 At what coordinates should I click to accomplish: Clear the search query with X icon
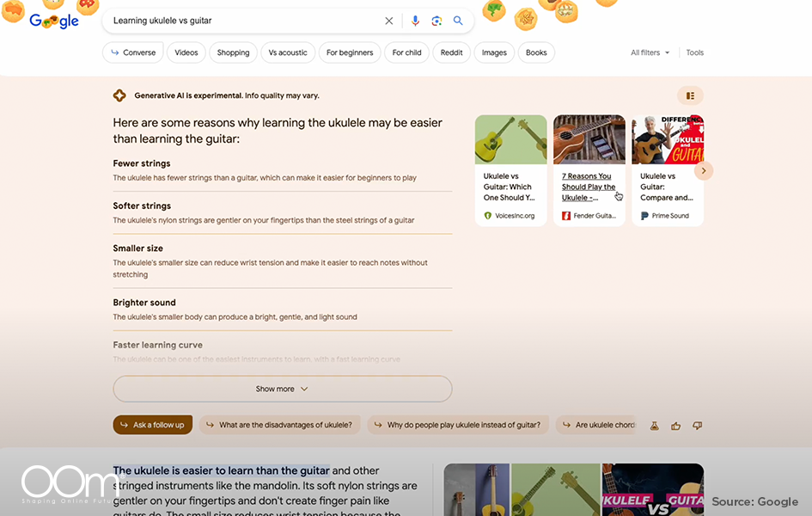pos(389,21)
